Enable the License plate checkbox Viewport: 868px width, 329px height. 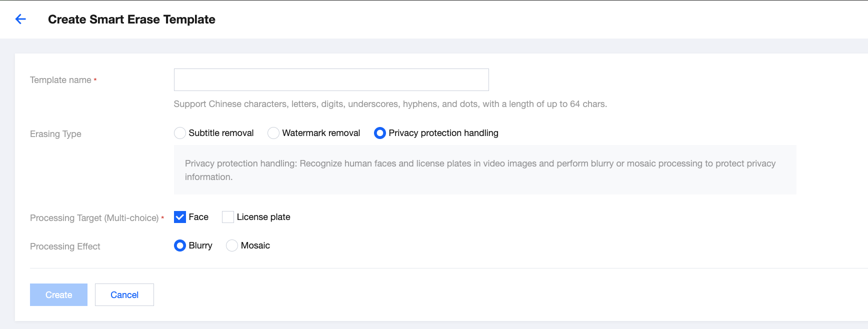[228, 217]
